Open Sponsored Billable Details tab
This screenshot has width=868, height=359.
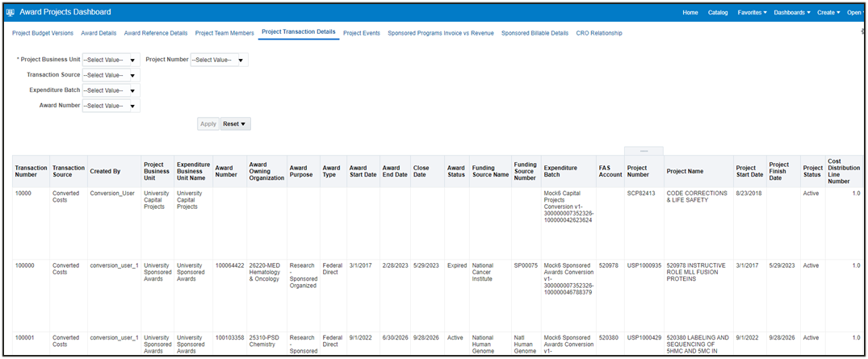535,33
